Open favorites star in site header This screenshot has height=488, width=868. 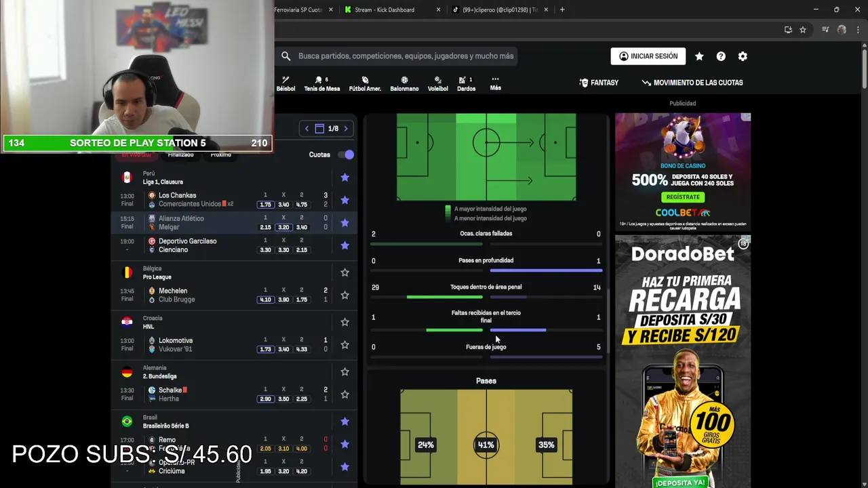(699, 56)
